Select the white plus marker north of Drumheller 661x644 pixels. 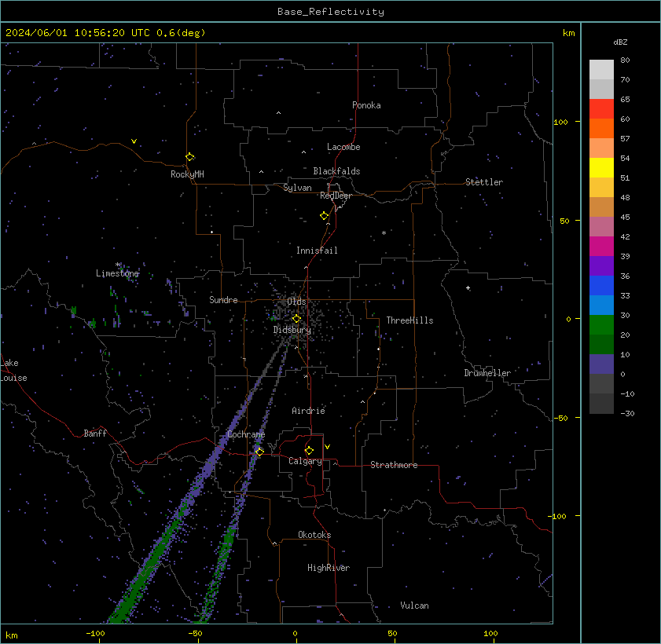click(x=468, y=288)
